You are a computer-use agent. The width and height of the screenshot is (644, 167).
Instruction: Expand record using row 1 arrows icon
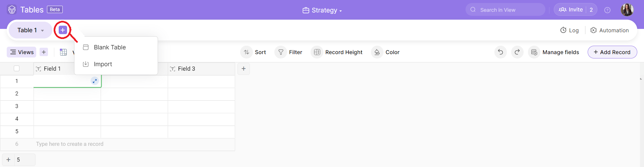(95, 81)
